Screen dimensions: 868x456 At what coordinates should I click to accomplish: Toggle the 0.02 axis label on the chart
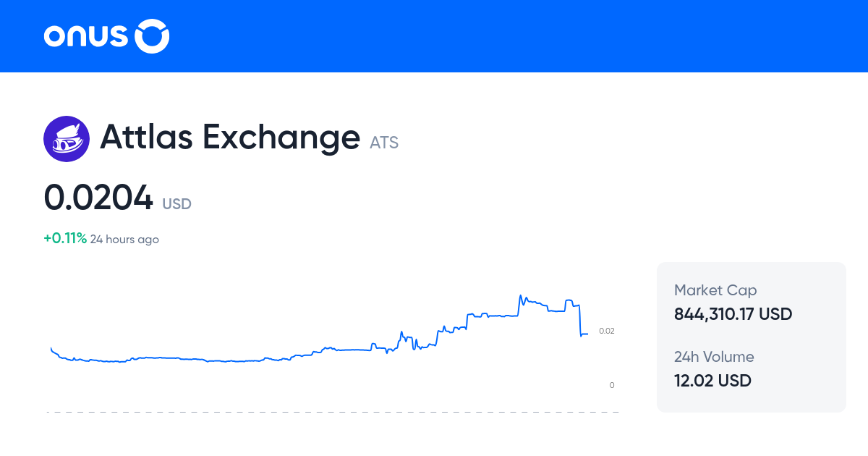[606, 331]
